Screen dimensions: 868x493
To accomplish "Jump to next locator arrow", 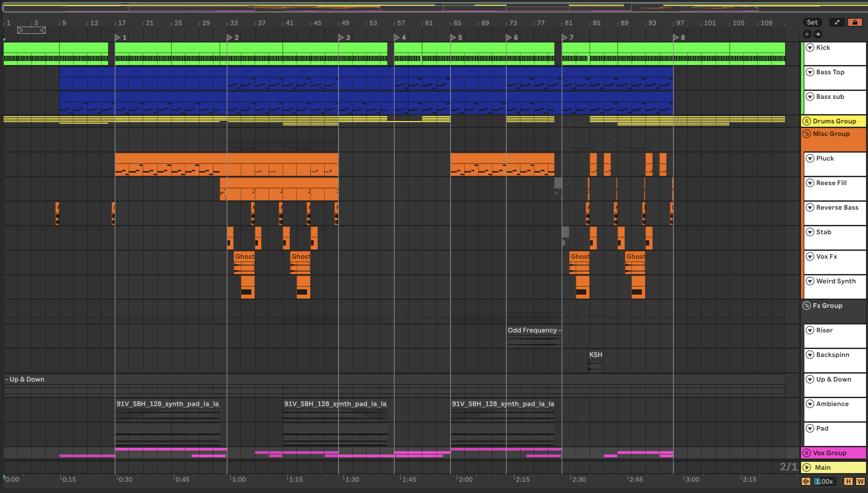I will [x=818, y=34].
